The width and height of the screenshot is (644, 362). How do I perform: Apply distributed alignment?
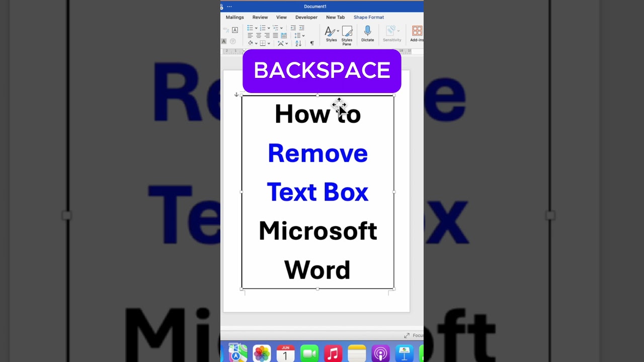[284, 35]
